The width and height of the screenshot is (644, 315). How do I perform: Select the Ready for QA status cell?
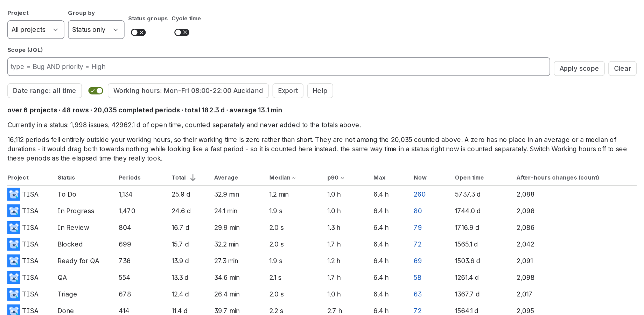(x=78, y=261)
